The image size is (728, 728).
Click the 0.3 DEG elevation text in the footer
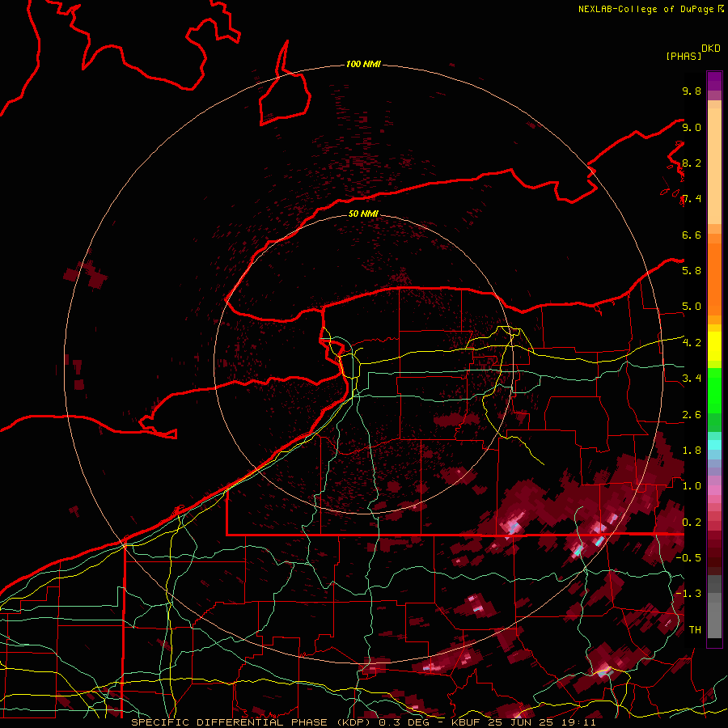[x=404, y=722]
